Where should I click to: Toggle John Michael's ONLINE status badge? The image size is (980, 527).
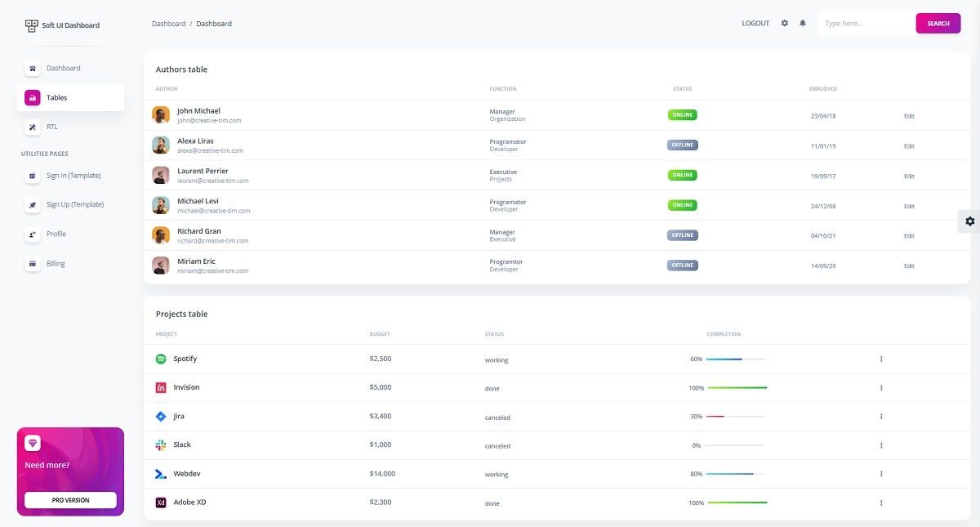(x=682, y=114)
